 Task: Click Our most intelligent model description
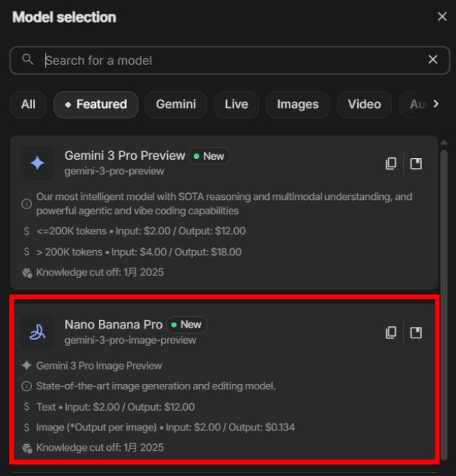coord(224,204)
